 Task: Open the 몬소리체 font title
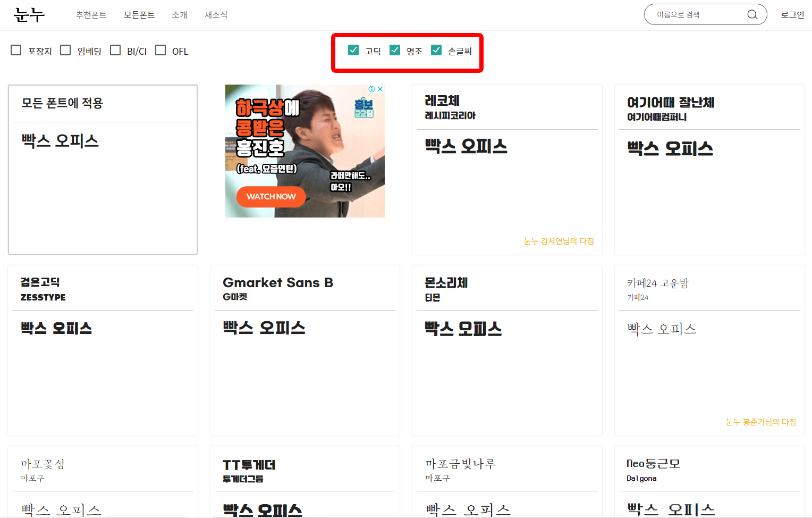pos(446,282)
